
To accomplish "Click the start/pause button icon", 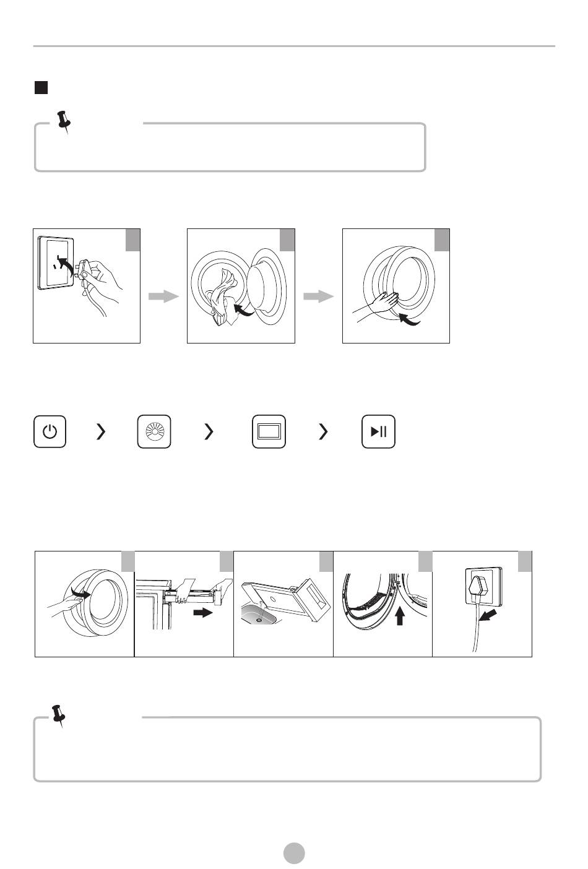I will pos(378,431).
